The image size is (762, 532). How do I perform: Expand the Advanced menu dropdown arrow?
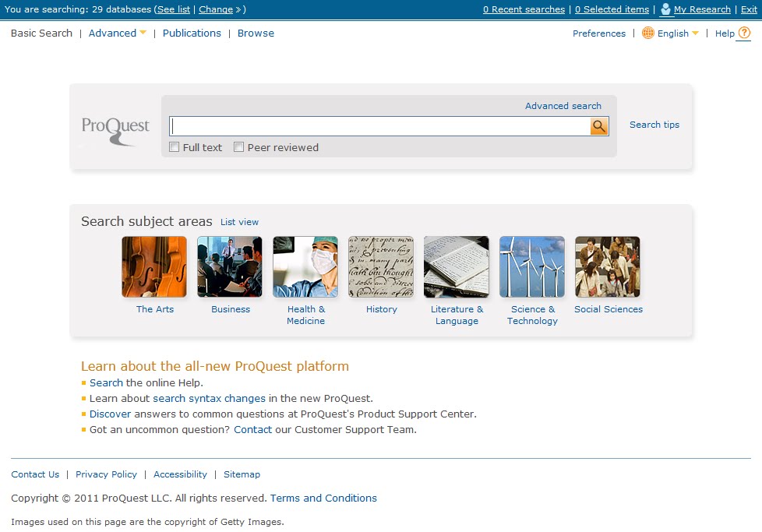(143, 33)
